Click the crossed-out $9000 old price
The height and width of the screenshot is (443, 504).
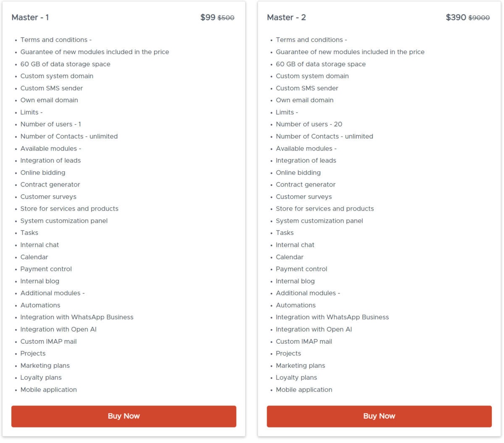[x=479, y=18]
